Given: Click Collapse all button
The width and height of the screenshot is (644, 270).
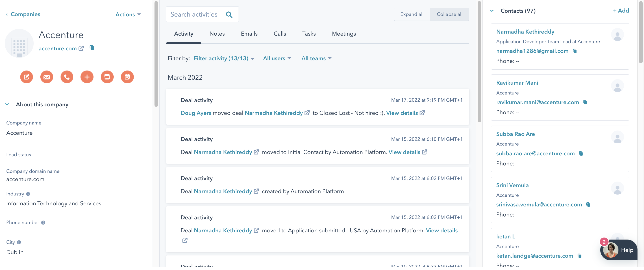Looking at the screenshot, I should [x=450, y=15].
